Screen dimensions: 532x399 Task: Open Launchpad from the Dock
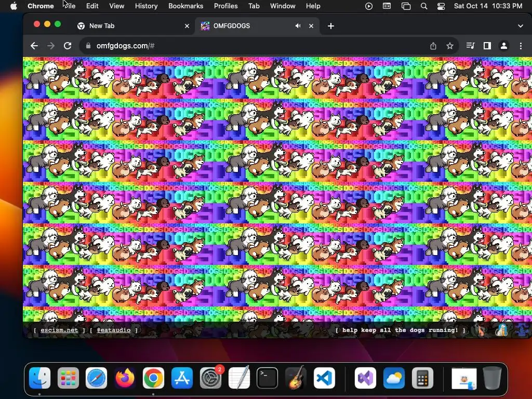68,378
